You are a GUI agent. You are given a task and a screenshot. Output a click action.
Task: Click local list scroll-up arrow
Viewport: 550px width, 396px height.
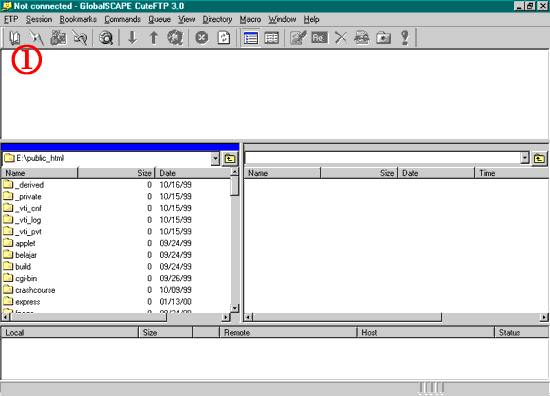[x=235, y=172]
